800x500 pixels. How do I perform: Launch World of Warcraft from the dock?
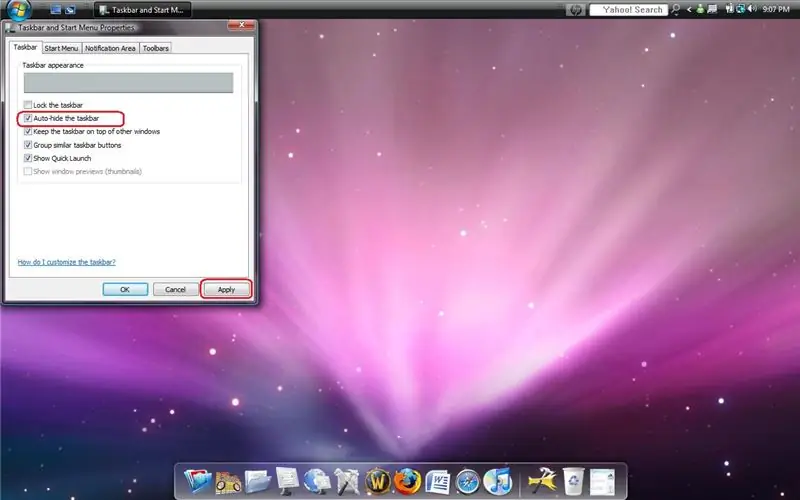click(x=378, y=482)
